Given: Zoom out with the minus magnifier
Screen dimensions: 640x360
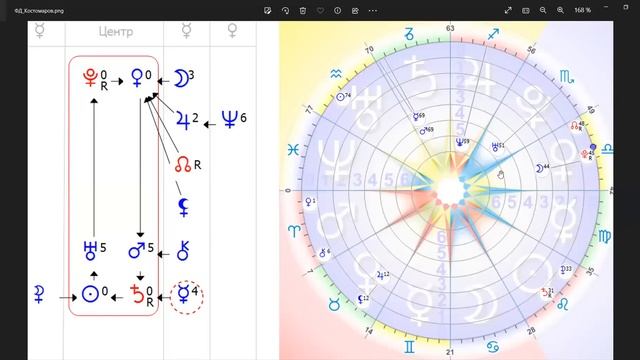Looking at the screenshot, I should pos(543,10).
